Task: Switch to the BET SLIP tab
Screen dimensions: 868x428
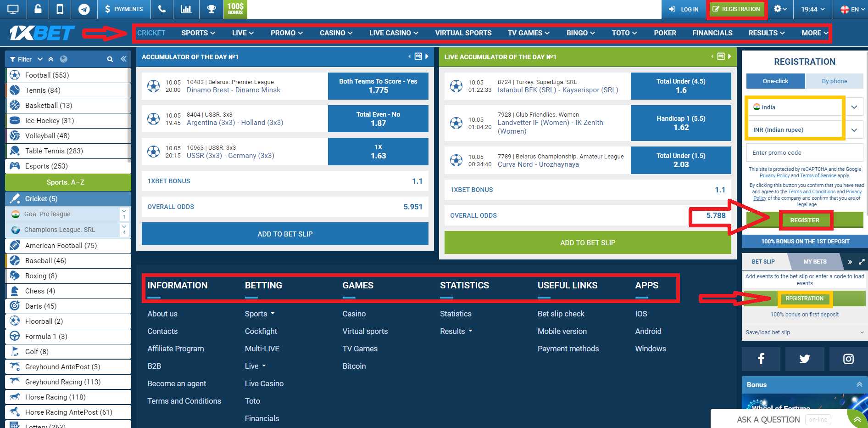Action: (x=763, y=262)
